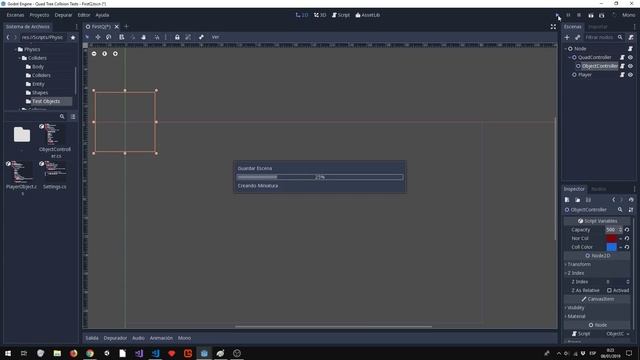Pick the red Nor Col color swatch
This screenshot has width=640, height=360.
click(x=611, y=238)
